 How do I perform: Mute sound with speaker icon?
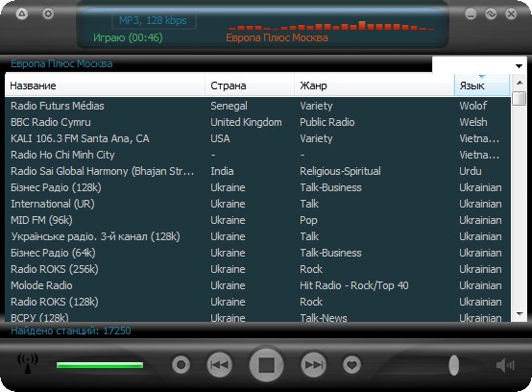(x=505, y=365)
